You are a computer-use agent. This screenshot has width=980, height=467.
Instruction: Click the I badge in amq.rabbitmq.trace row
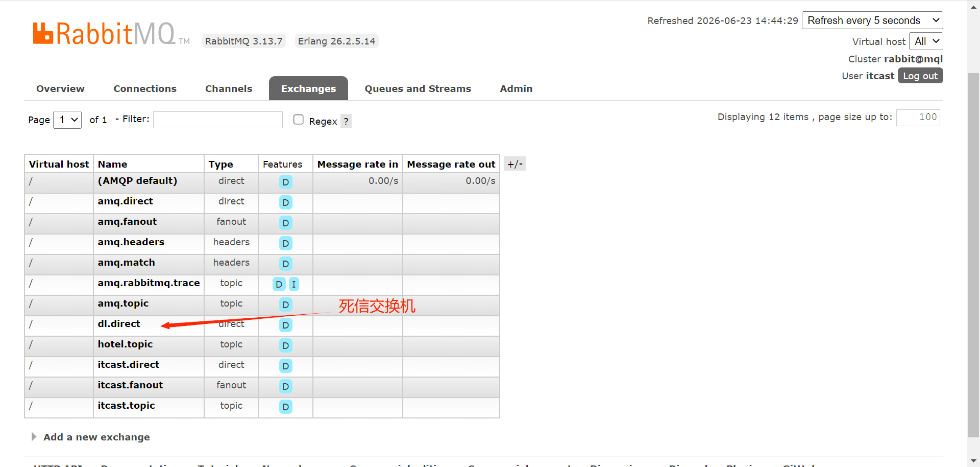point(294,284)
